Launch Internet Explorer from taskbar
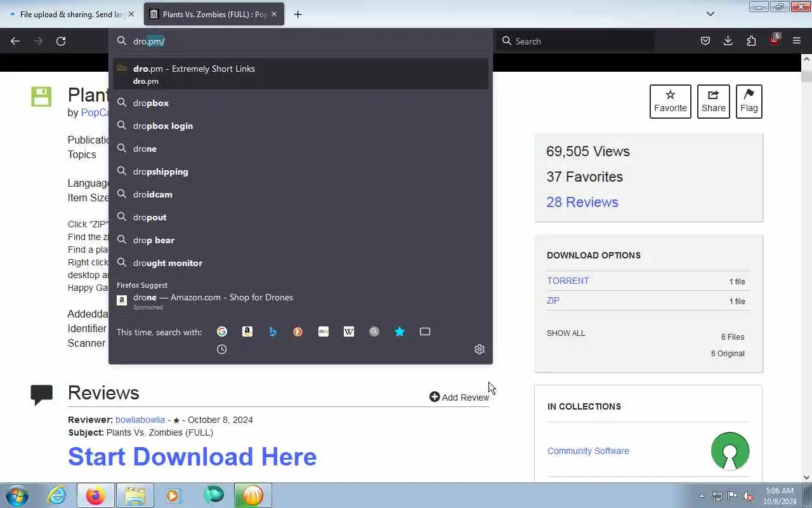812x508 pixels. tap(57, 495)
